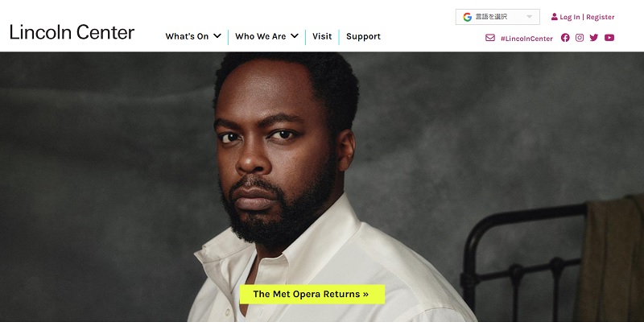Go to the Visit page
This screenshot has width=644, height=326.
tap(322, 36)
